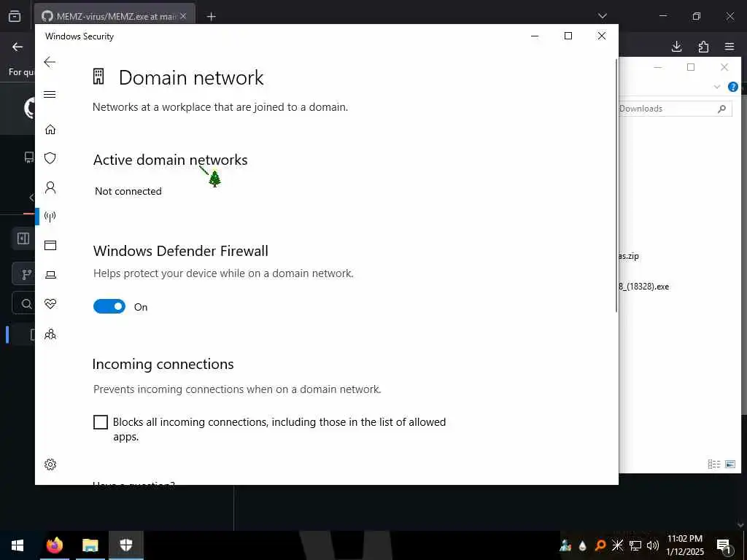The height and width of the screenshot is (560, 747).
Task: Close the MEMZ-virus browser tab
Action: point(183,16)
